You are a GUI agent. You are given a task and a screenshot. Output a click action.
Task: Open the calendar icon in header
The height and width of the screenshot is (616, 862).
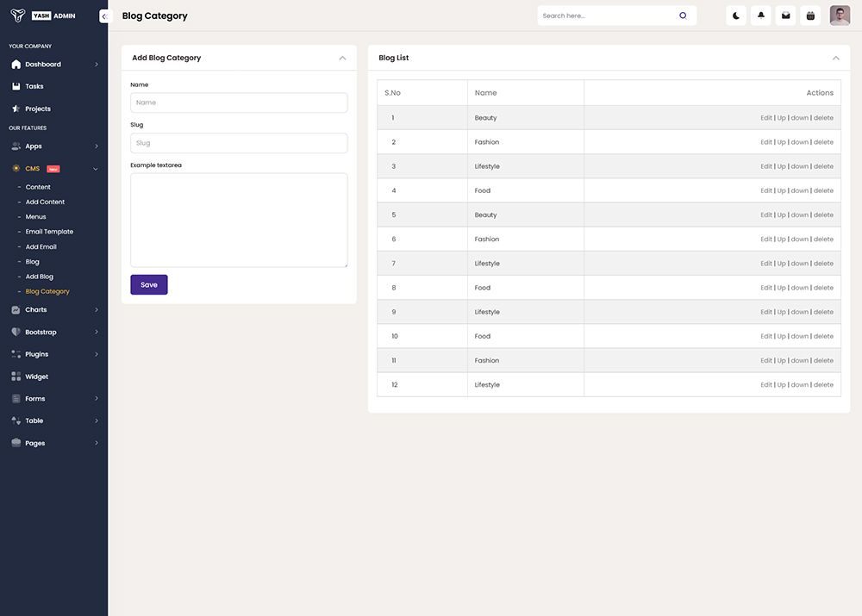(810, 16)
